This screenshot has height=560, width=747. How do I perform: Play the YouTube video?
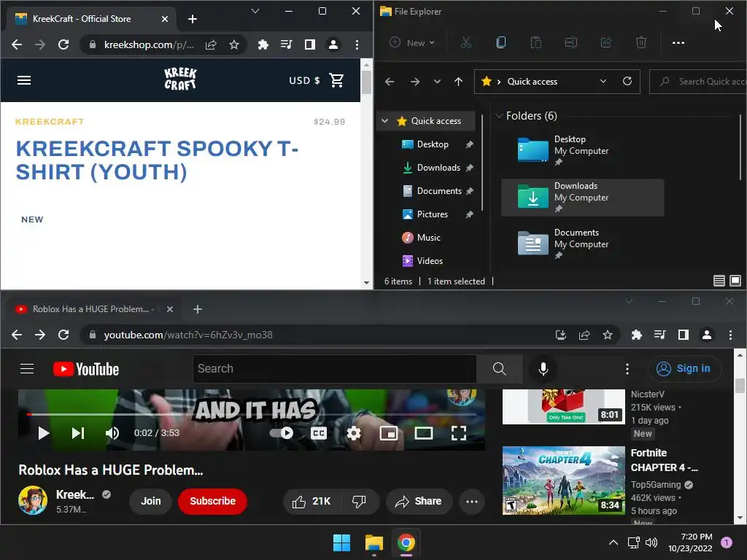point(43,433)
